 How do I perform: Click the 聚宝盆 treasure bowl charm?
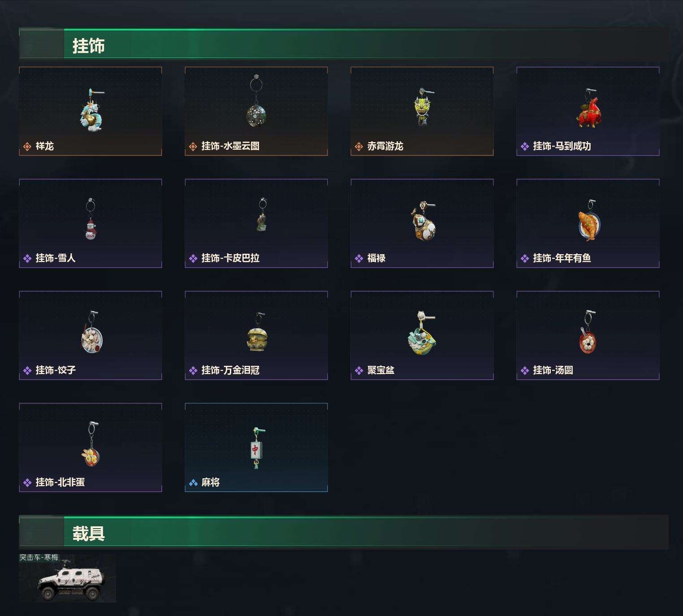(422, 333)
